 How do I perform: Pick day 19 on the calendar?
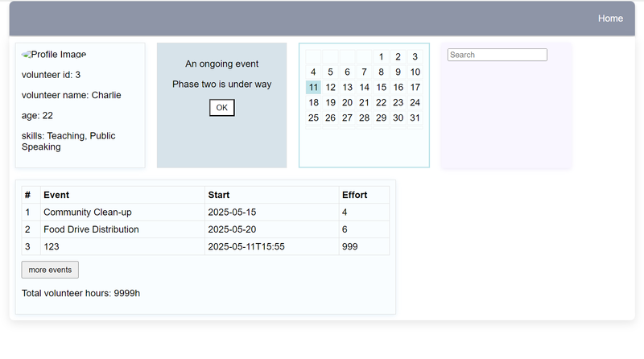tap(330, 102)
